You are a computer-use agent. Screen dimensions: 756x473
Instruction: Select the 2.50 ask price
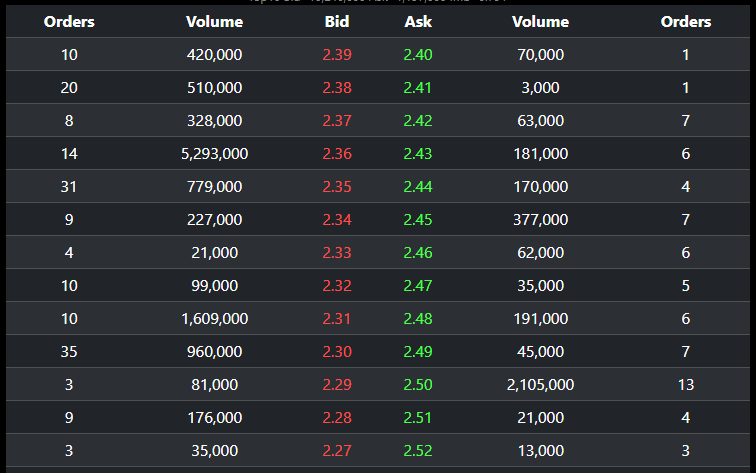(x=418, y=384)
